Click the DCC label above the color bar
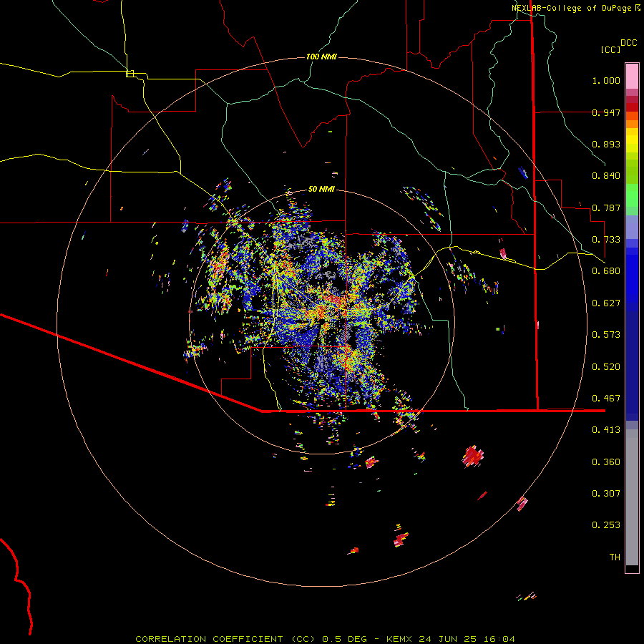This screenshot has height=644, width=644. tap(629, 43)
